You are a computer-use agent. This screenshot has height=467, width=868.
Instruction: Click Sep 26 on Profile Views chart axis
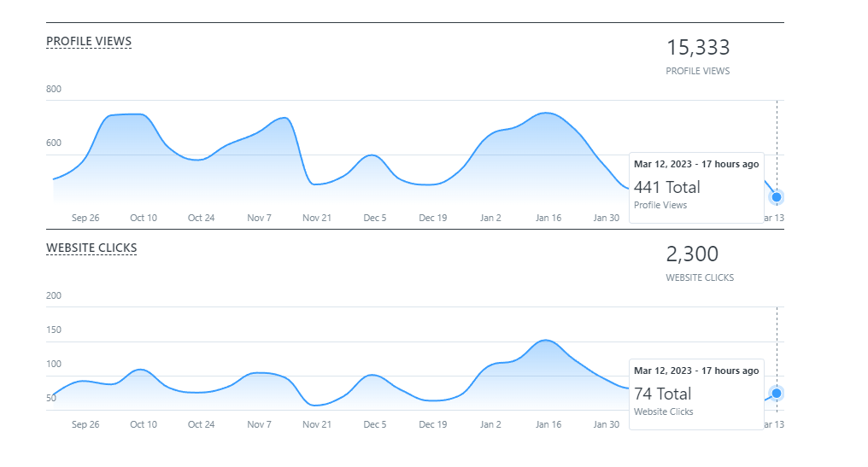pos(85,218)
